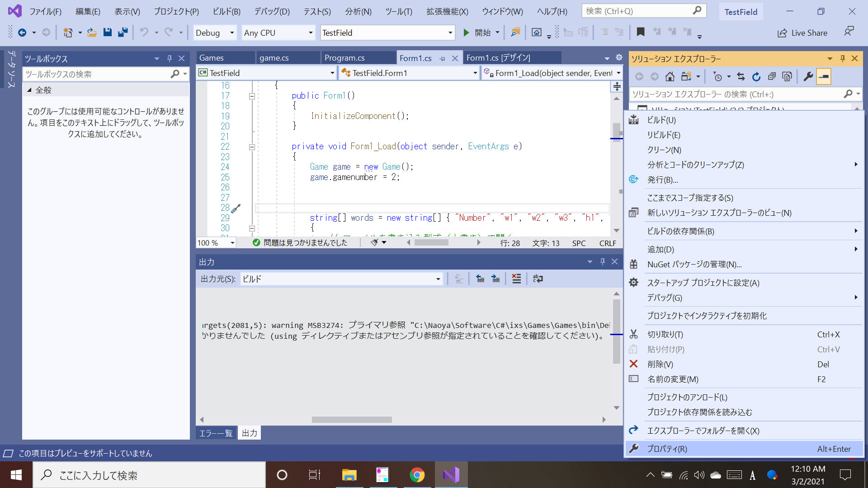Image resolution: width=868 pixels, height=488 pixels.
Task: Click the Solution Explorer Home icon
Action: pyautogui.click(x=670, y=77)
